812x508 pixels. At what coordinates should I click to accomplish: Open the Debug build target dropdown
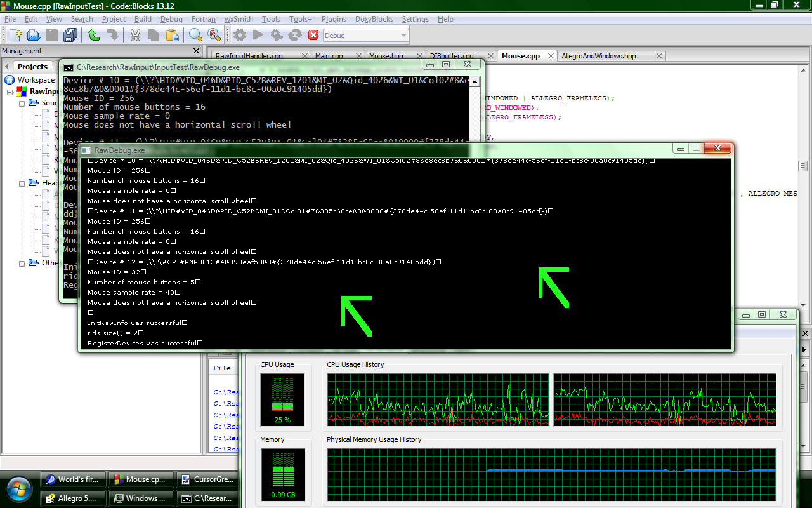pyautogui.click(x=366, y=36)
